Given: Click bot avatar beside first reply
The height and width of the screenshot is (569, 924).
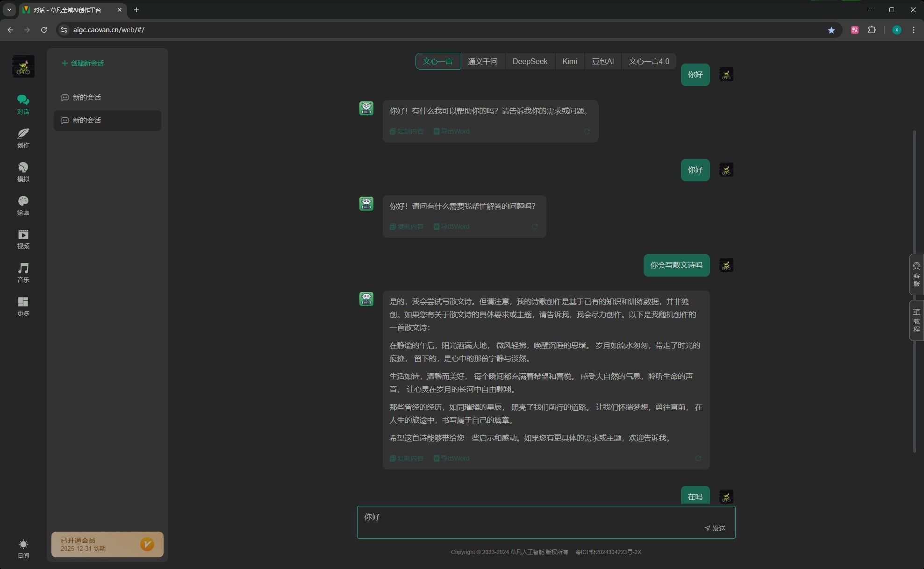Looking at the screenshot, I should coord(366,108).
